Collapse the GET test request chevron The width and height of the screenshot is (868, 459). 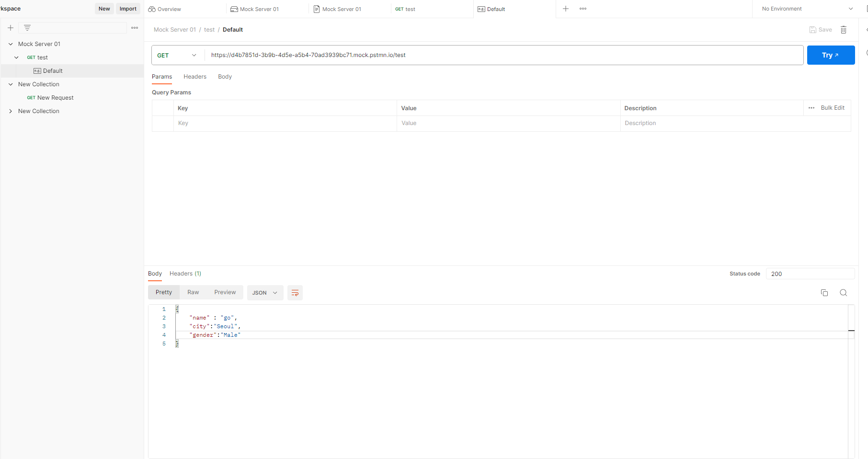pos(17,57)
